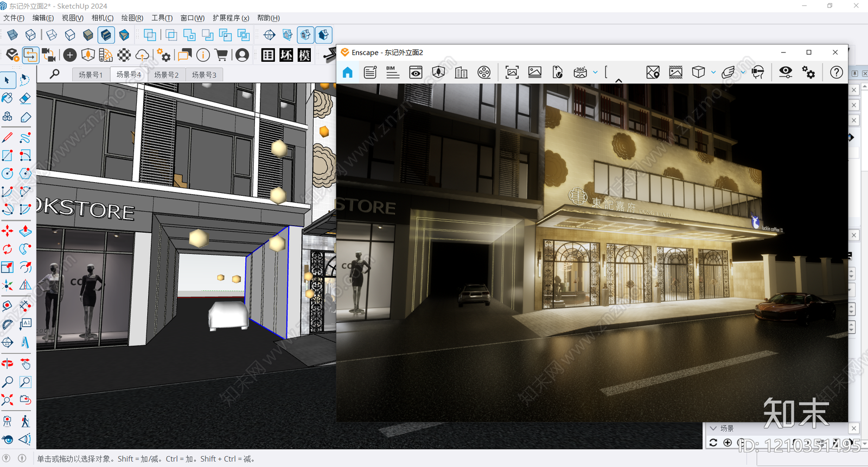Screen dimensions: 868x467
Task: Click the 模 toolbar button
Action: click(304, 55)
